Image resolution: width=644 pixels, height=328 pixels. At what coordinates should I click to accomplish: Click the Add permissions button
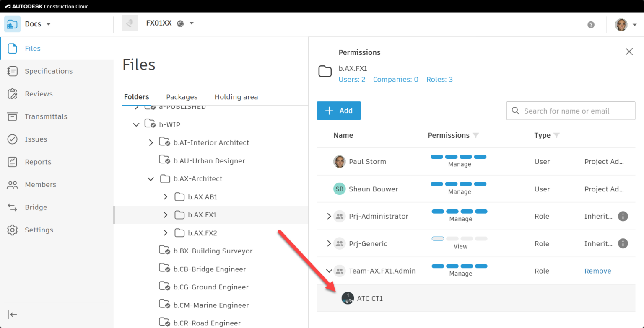(x=339, y=111)
